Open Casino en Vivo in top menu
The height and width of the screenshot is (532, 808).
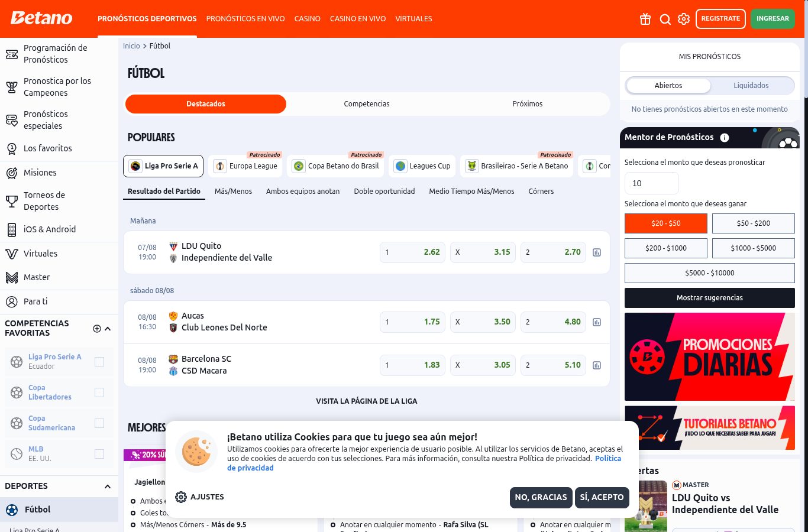pos(358,19)
